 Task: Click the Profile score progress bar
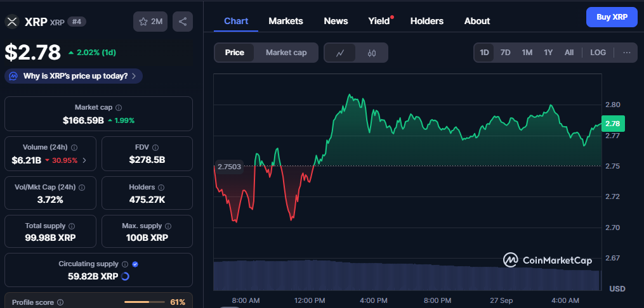click(x=145, y=302)
